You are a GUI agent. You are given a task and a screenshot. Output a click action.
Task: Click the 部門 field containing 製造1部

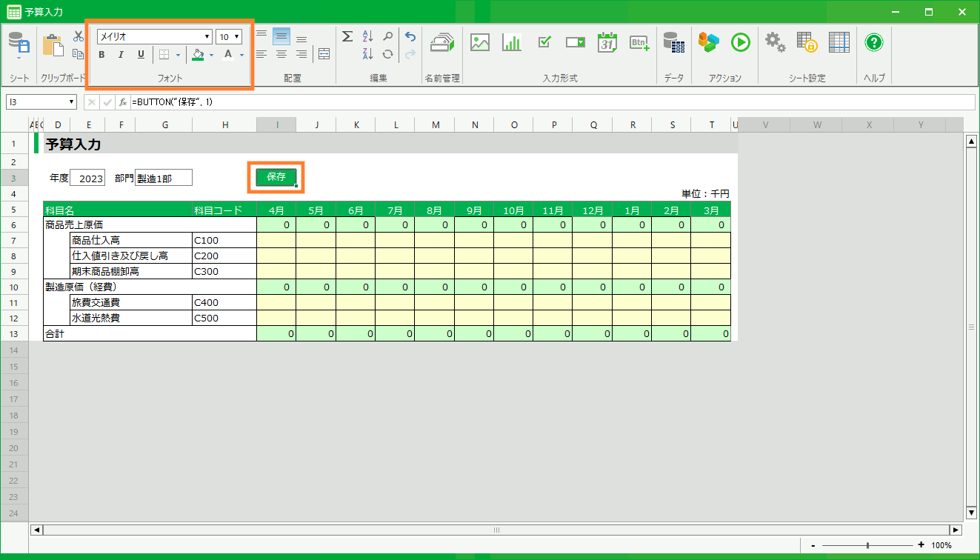(x=163, y=178)
